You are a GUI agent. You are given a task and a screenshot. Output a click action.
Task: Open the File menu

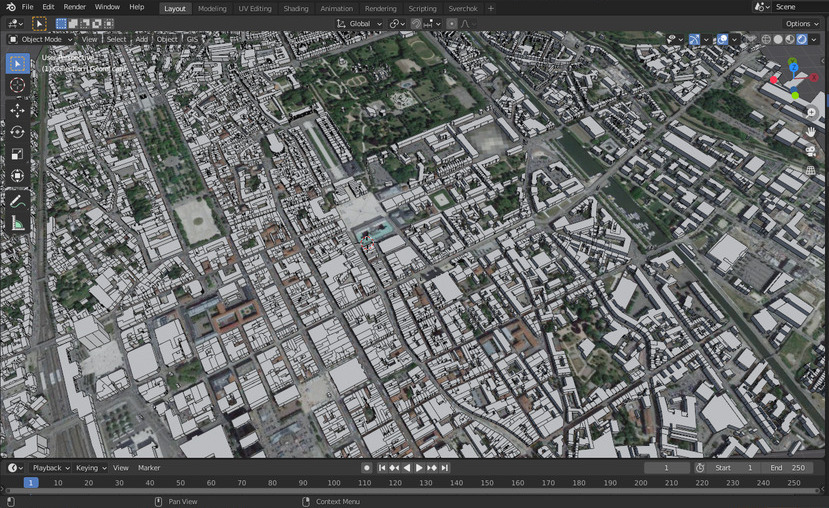pyautogui.click(x=27, y=7)
